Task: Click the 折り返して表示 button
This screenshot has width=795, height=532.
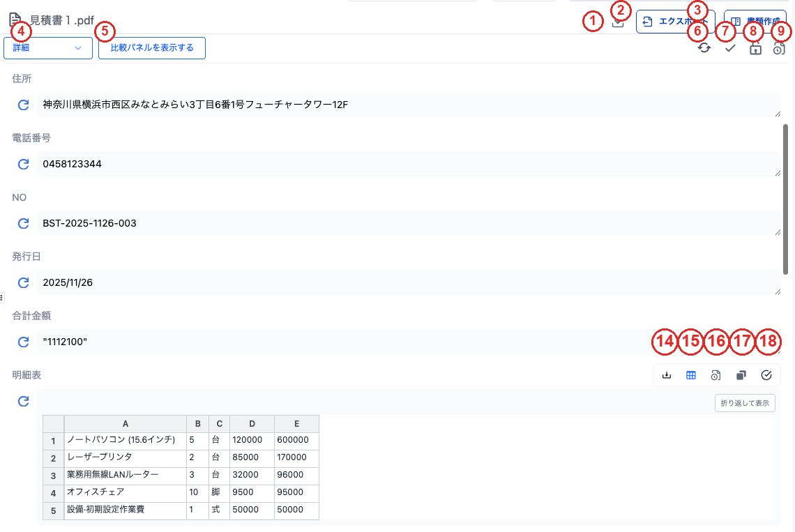Action: click(x=745, y=403)
